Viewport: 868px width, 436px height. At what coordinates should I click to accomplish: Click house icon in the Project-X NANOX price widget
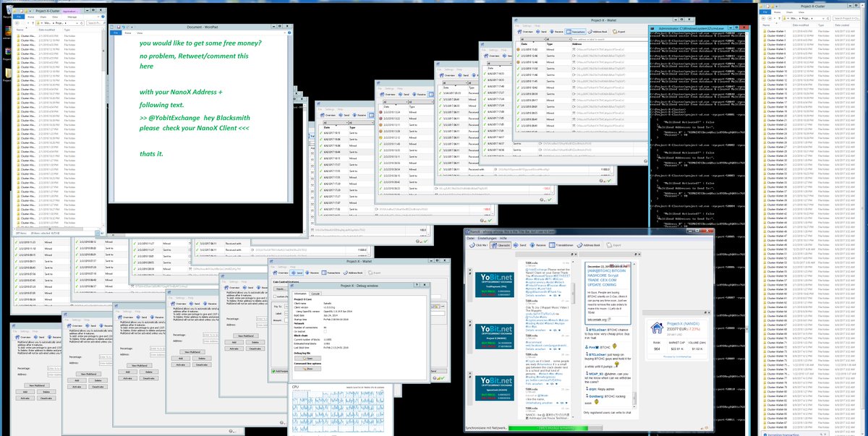tap(657, 328)
